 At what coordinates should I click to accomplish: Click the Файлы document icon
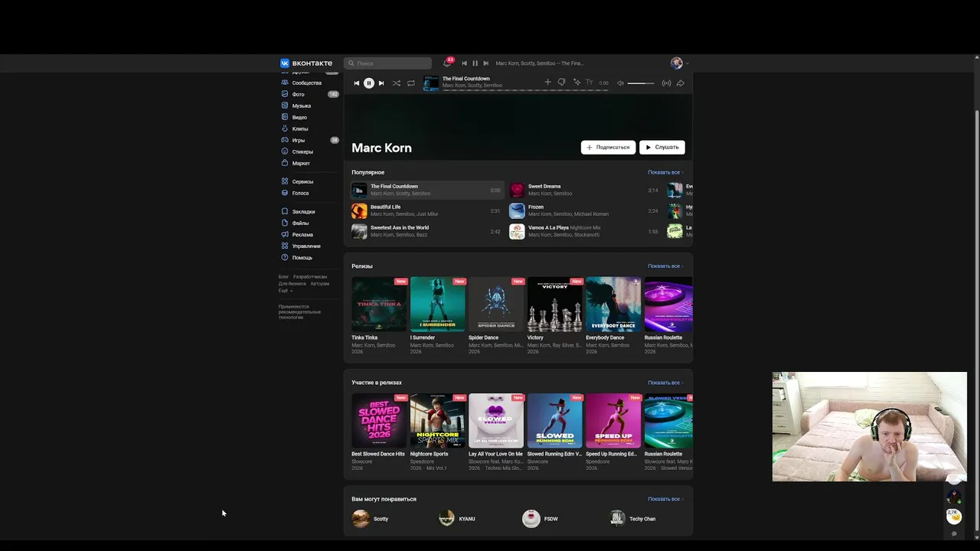click(285, 223)
